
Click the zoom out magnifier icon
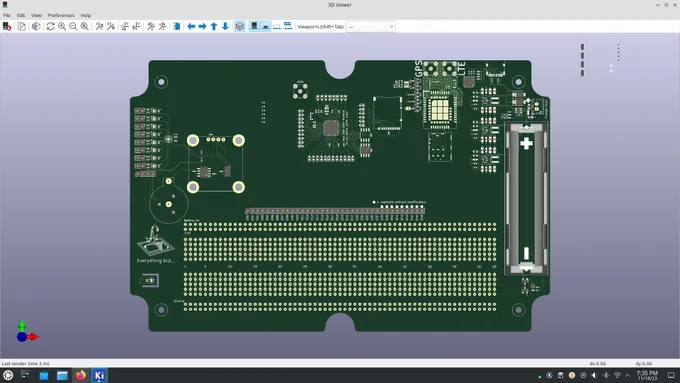pyautogui.click(x=73, y=26)
